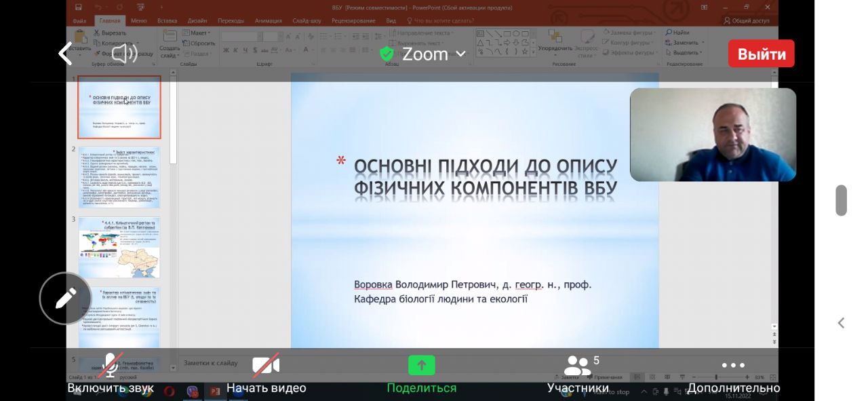868x401 pixels.
Task: Select slide 3 climate map thumbnail
Action: tap(119, 247)
